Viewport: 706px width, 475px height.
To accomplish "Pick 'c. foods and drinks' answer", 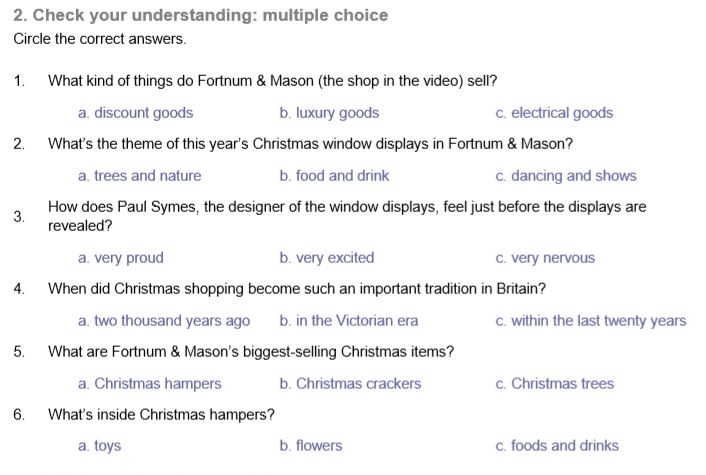I will click(x=557, y=446).
